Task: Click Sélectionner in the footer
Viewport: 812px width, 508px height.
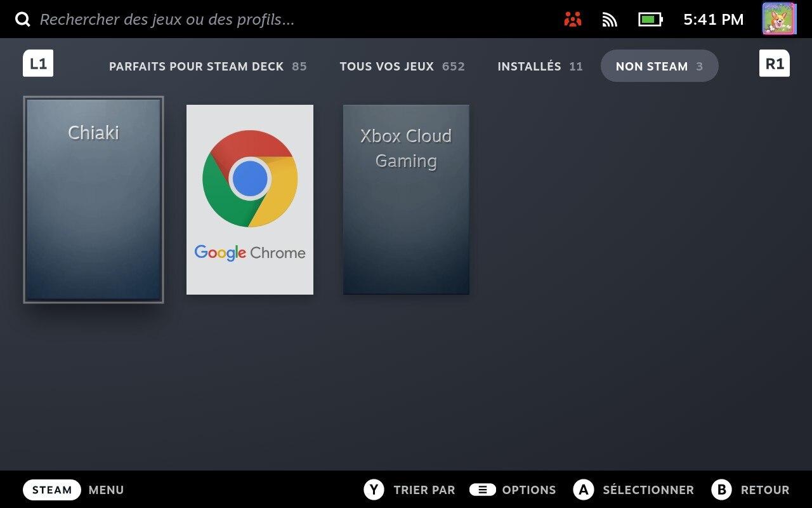Action: tap(648, 490)
